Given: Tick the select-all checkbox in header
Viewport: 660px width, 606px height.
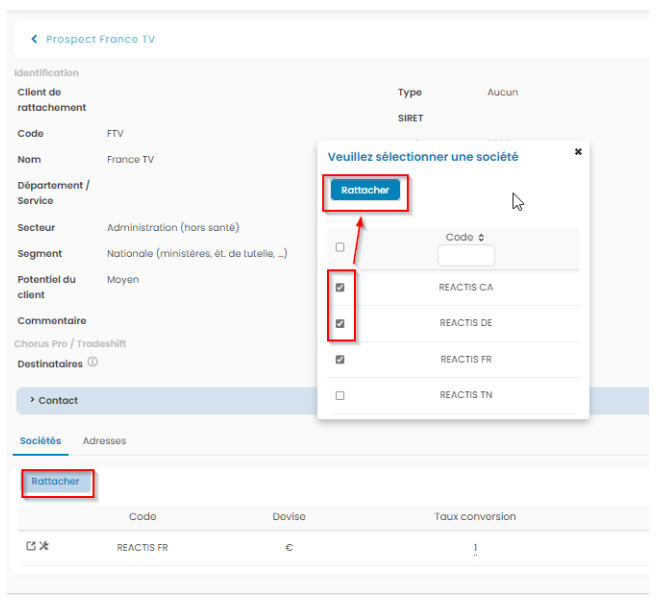Looking at the screenshot, I should pyautogui.click(x=340, y=247).
